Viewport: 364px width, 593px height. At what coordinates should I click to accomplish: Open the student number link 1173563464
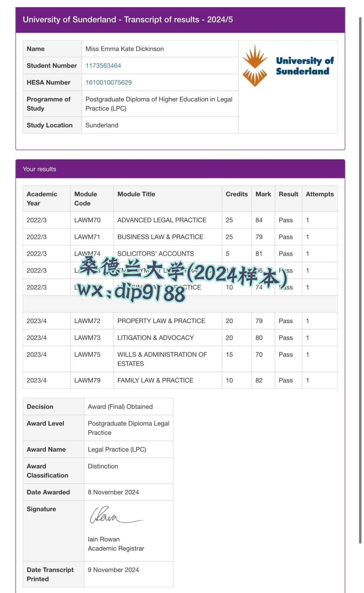[103, 66]
